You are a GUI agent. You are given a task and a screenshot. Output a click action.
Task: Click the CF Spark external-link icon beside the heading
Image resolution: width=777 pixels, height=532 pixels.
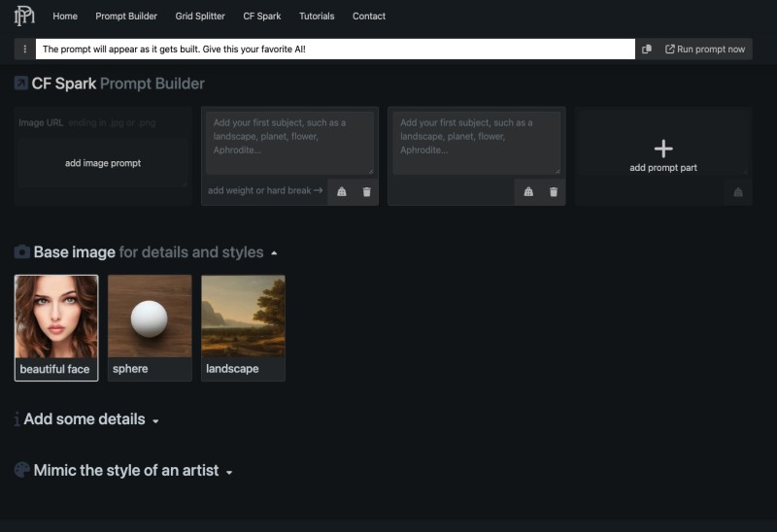click(x=20, y=83)
